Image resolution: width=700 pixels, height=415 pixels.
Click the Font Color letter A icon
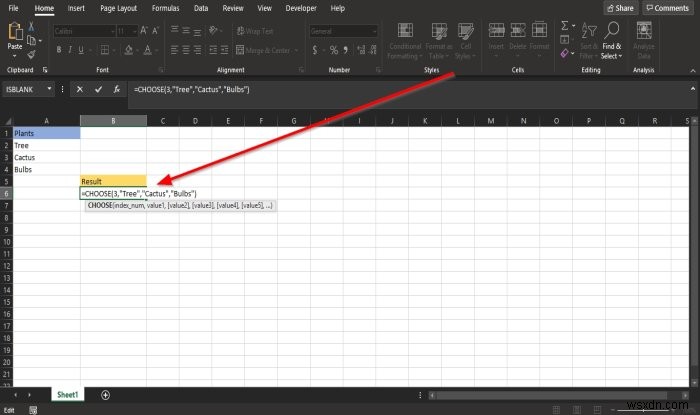pos(147,50)
